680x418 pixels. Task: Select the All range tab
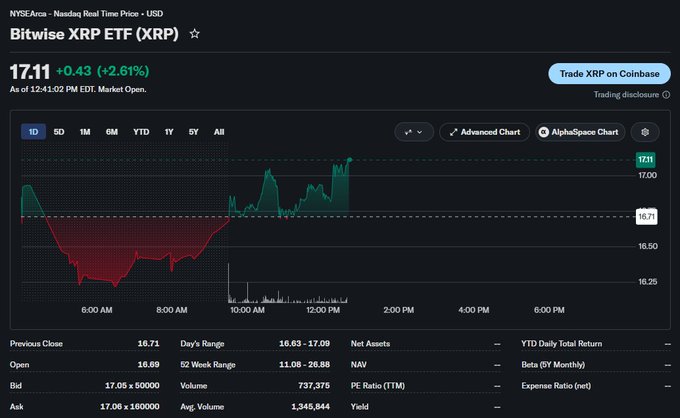(x=219, y=132)
